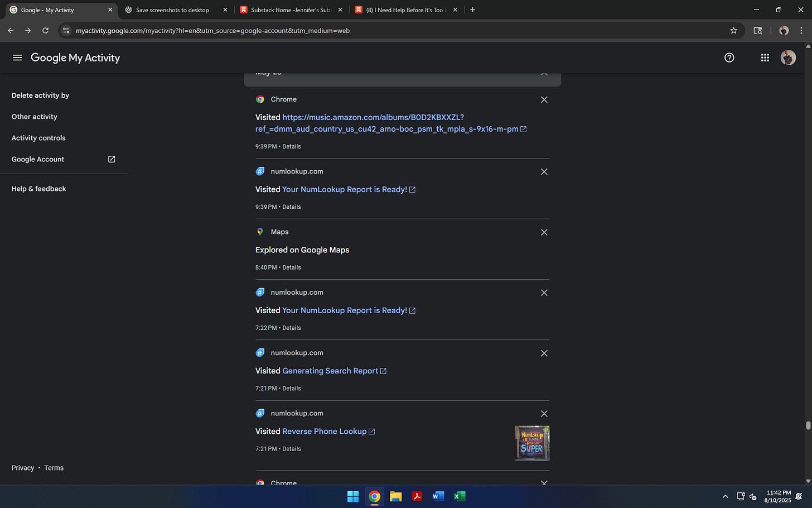812x508 pixels.
Task: Open File Explorer from the taskbar
Action: pos(396,496)
